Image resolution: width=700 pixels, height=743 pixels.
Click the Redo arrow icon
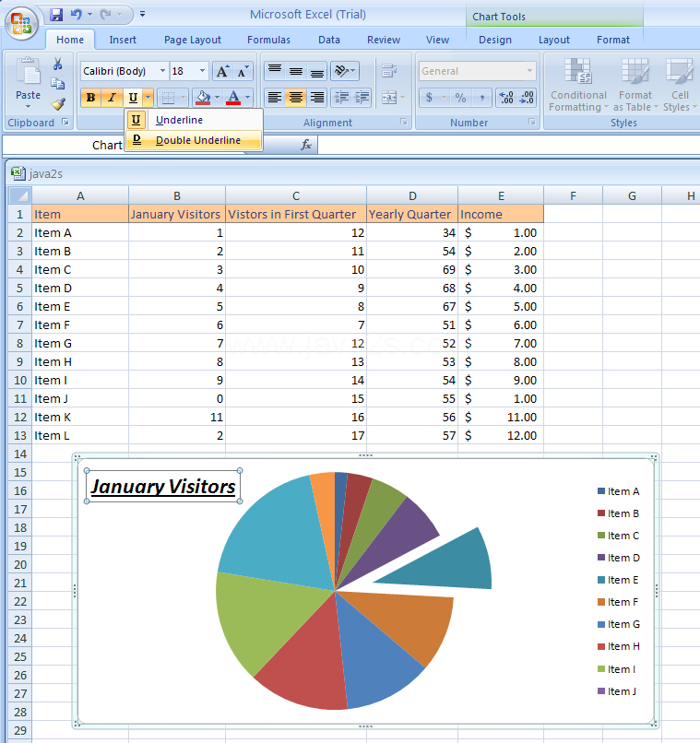pyautogui.click(x=106, y=15)
